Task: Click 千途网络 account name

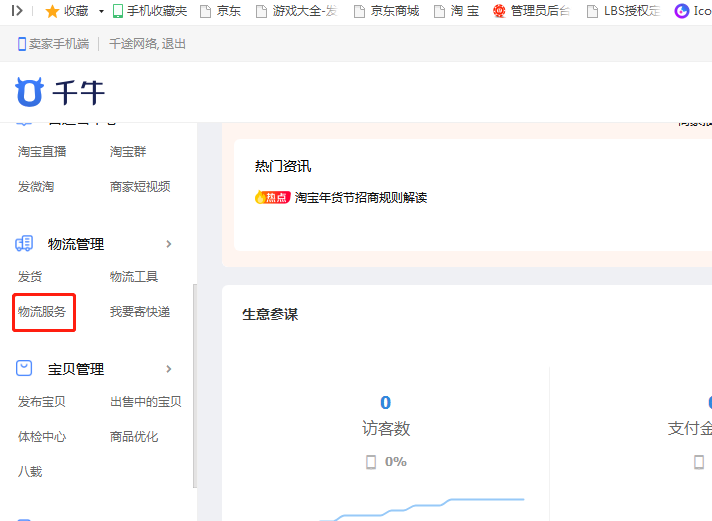Action: (133, 44)
